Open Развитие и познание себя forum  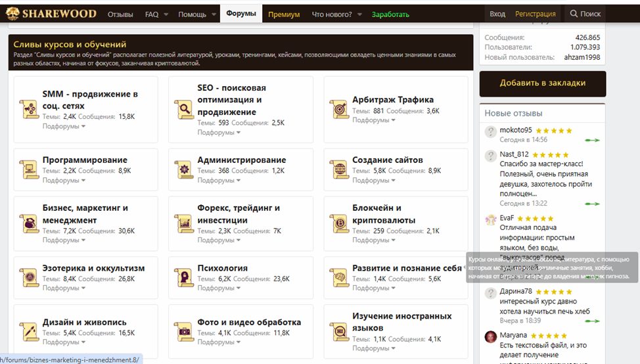coord(407,268)
